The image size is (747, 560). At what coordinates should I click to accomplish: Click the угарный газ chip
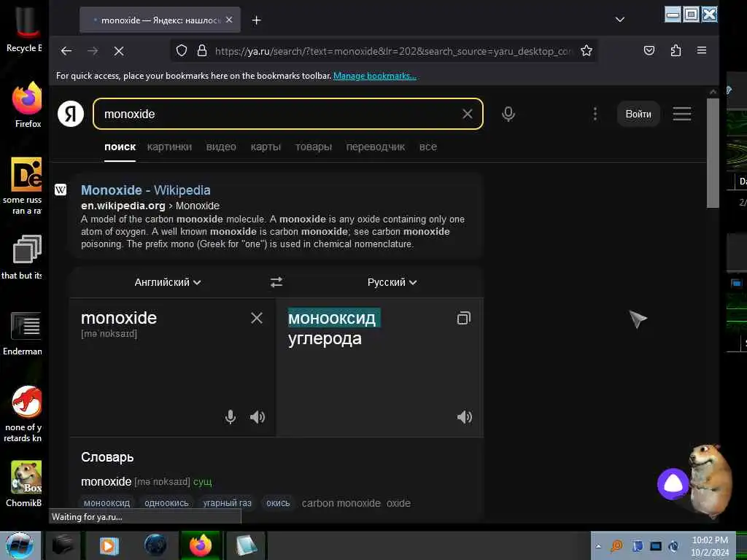pyautogui.click(x=228, y=503)
